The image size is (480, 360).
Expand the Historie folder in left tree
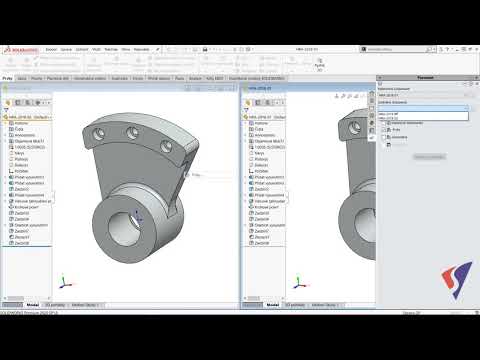point(5,123)
